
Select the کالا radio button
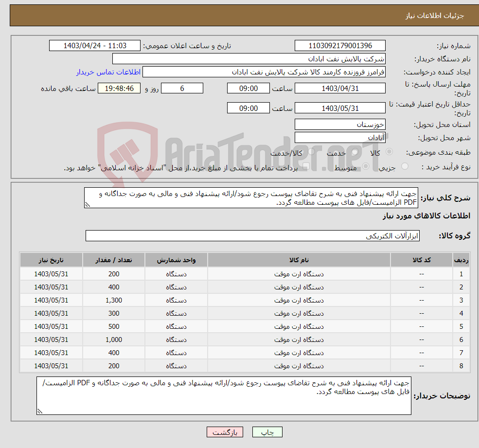(389, 152)
